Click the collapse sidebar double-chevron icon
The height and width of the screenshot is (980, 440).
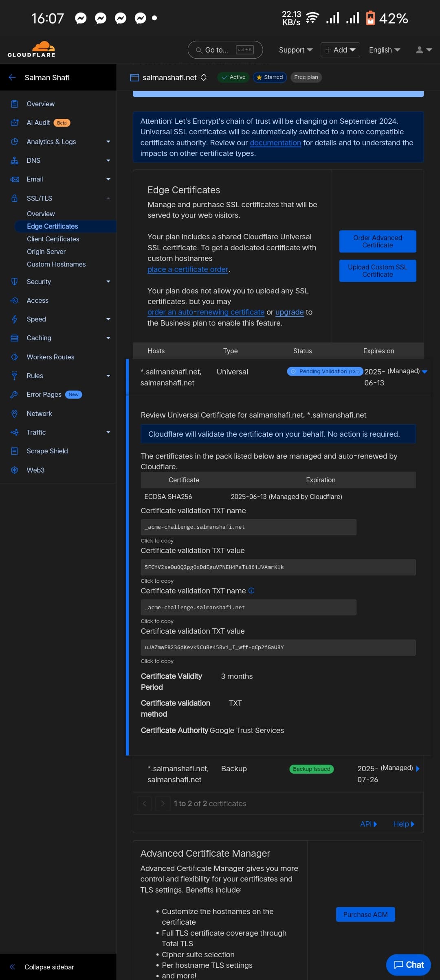[12, 967]
